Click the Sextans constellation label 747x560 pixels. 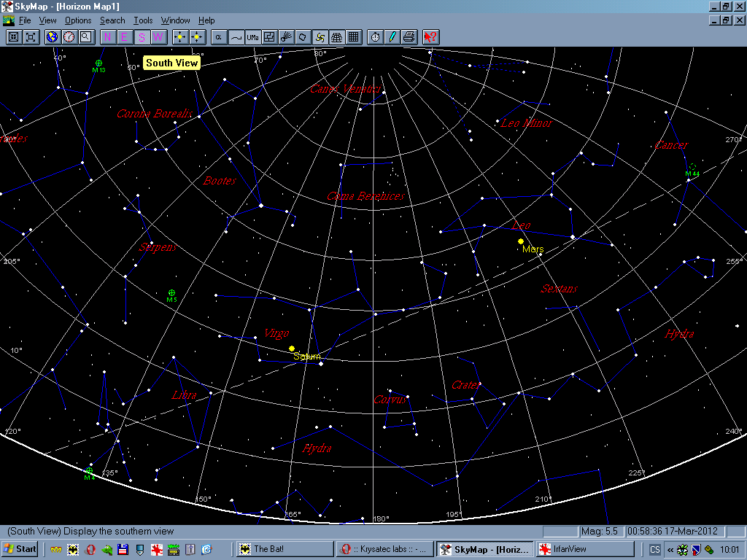(x=560, y=289)
